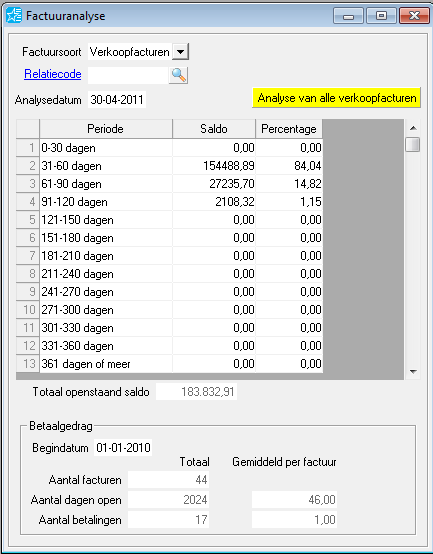The height and width of the screenshot is (554, 433).
Task: Click the Factuuranalyse app icon in title bar
Action: [14, 16]
